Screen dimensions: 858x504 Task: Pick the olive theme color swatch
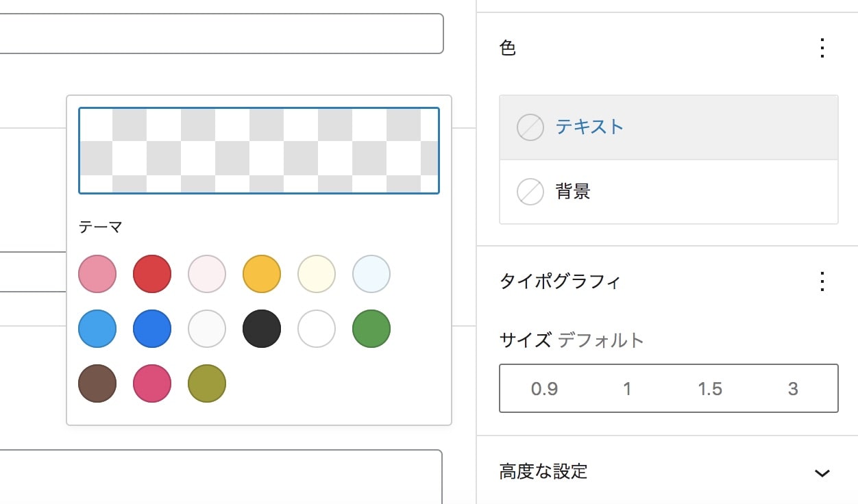coord(207,383)
